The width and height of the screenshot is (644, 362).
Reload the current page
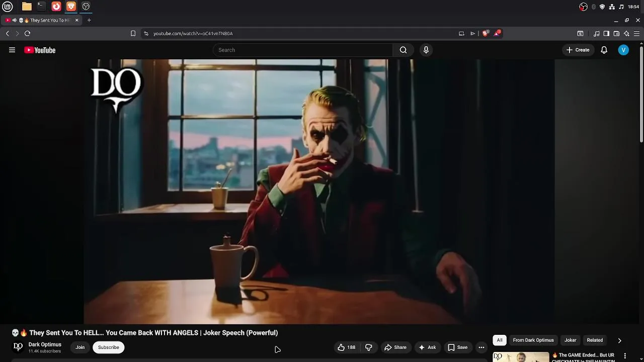point(28,33)
